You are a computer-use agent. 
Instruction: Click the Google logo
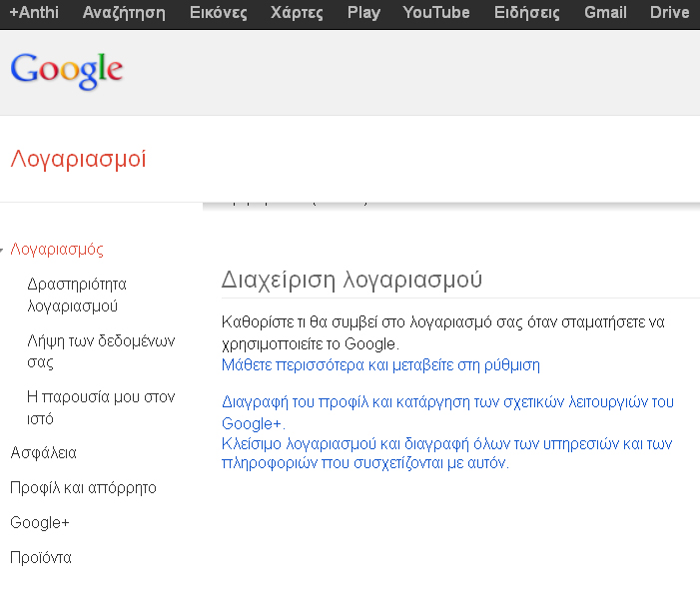(66, 70)
